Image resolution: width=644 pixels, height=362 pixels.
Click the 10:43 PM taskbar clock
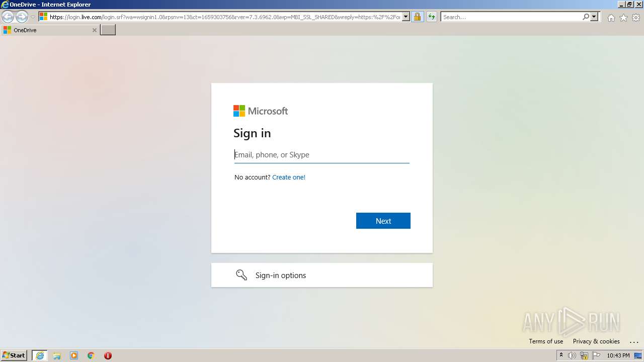(x=618, y=355)
